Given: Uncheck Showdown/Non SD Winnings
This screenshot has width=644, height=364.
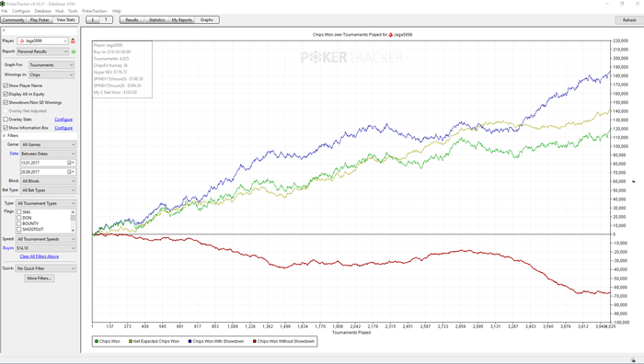Looking at the screenshot, I should point(6,102).
